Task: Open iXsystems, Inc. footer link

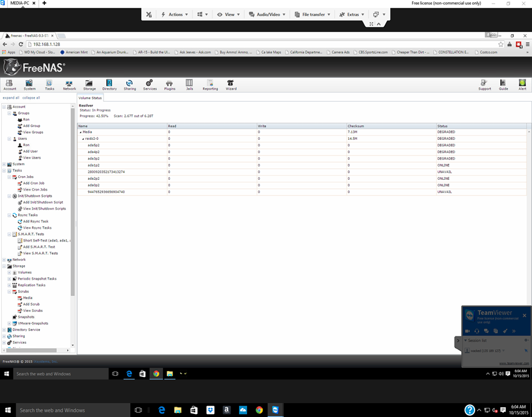Action: pos(45,361)
